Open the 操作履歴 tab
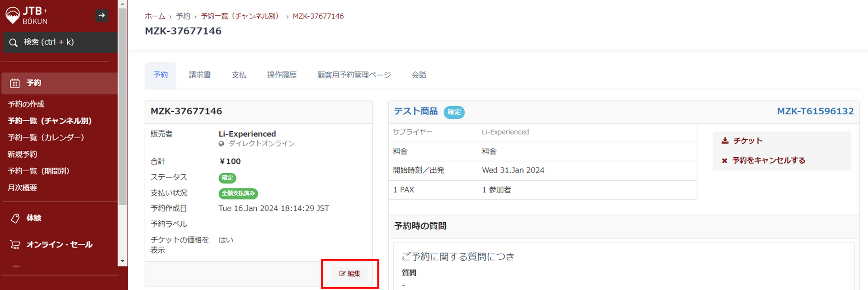This screenshot has height=290, width=868. coord(282,75)
